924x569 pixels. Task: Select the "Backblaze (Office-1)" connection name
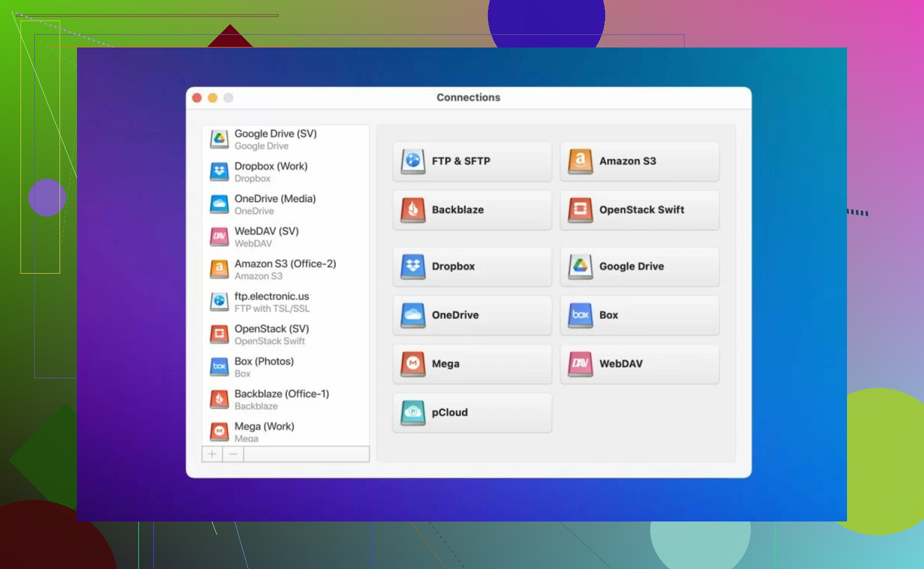point(282,393)
